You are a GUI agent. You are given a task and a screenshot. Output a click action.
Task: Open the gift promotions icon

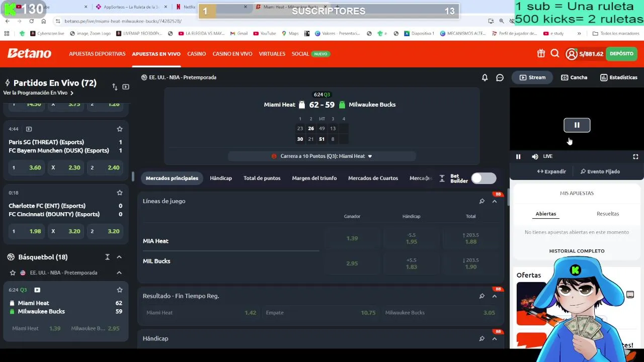(x=541, y=53)
